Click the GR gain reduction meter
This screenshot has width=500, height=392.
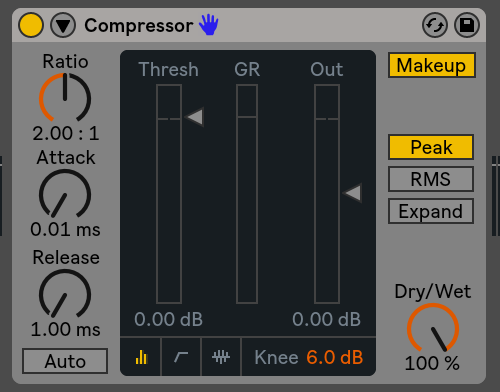pos(247,194)
